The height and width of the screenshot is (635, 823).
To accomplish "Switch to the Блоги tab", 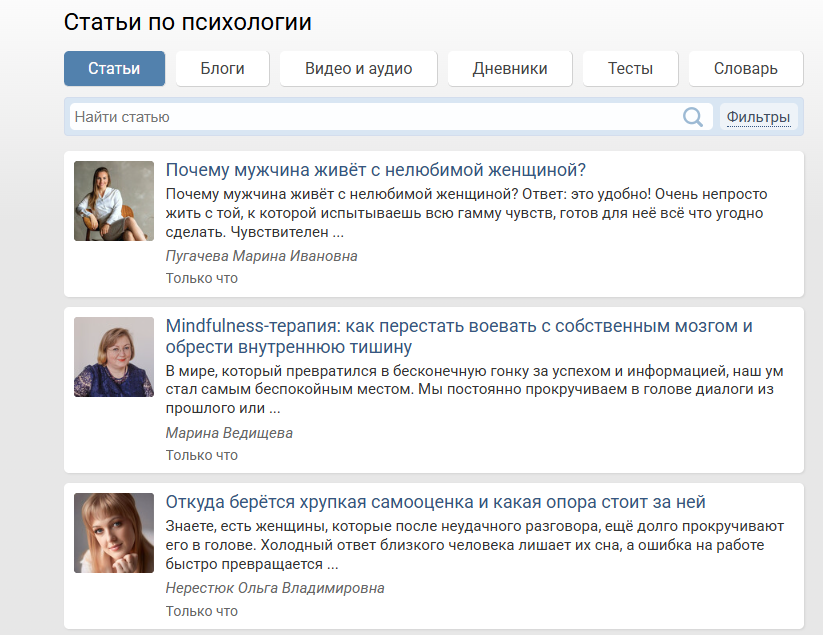I will (x=223, y=68).
